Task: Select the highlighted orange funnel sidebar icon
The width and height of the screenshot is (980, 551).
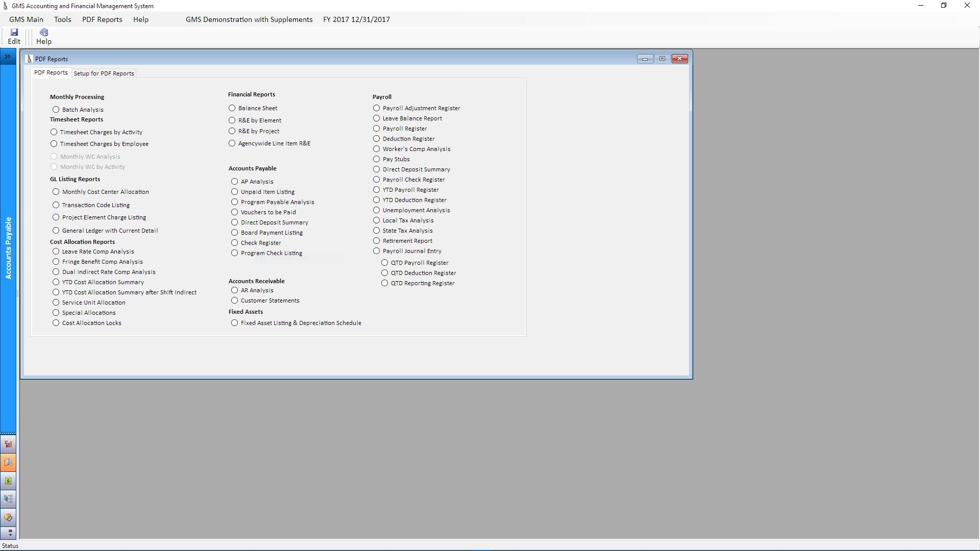Action: click(x=8, y=462)
